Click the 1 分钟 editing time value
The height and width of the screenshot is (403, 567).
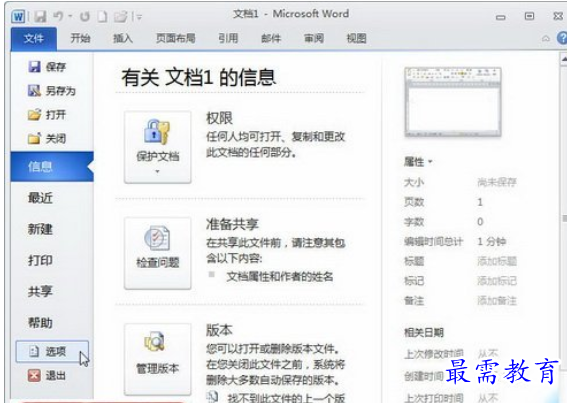(x=491, y=241)
